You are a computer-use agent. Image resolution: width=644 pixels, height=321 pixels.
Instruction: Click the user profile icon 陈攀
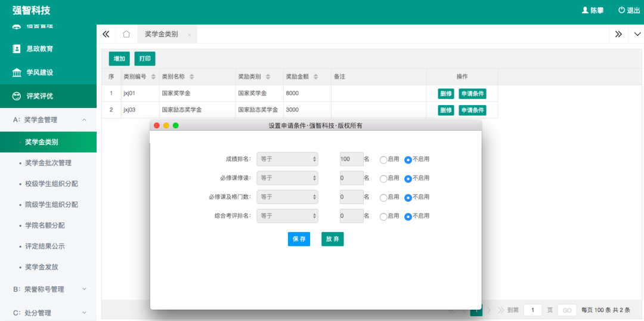pyautogui.click(x=585, y=10)
